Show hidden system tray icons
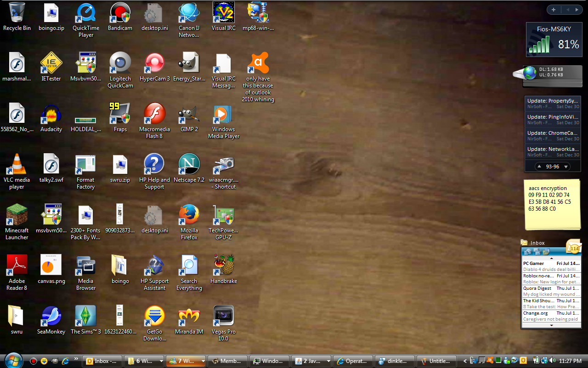The width and height of the screenshot is (588, 368). pyautogui.click(x=465, y=361)
